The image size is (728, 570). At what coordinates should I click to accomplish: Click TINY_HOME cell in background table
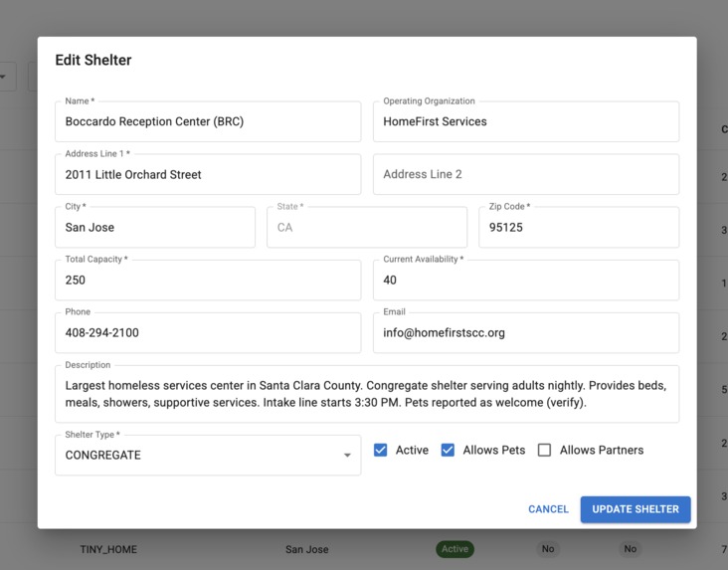click(108, 549)
